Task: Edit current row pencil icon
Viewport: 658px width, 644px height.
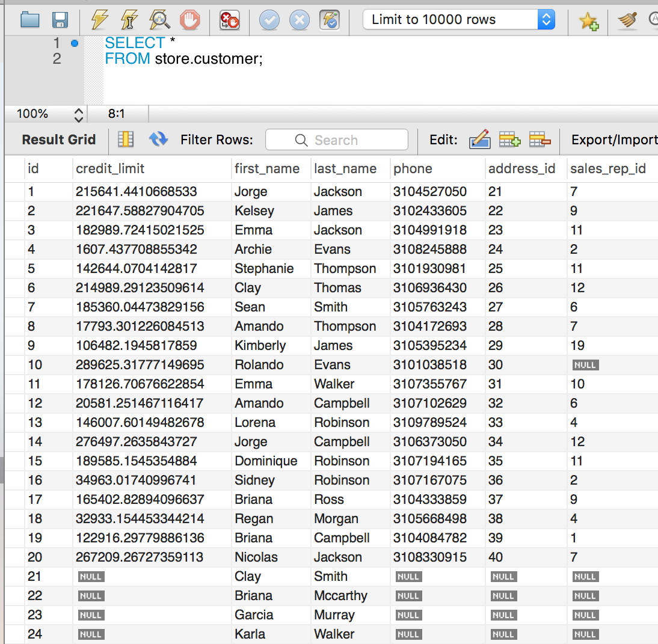Action: pyautogui.click(x=479, y=140)
